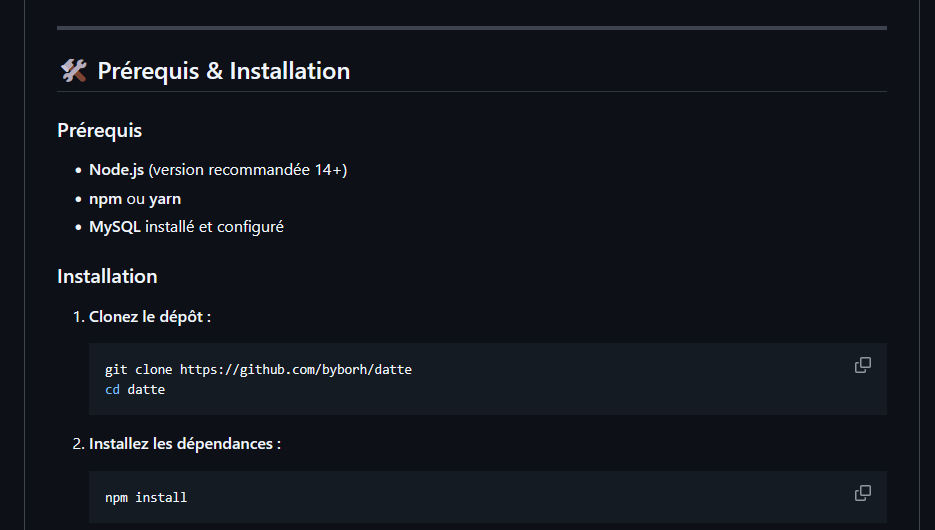Click the Clonez le dépôt step label
Image resolution: width=935 pixels, height=530 pixels.
(149, 316)
